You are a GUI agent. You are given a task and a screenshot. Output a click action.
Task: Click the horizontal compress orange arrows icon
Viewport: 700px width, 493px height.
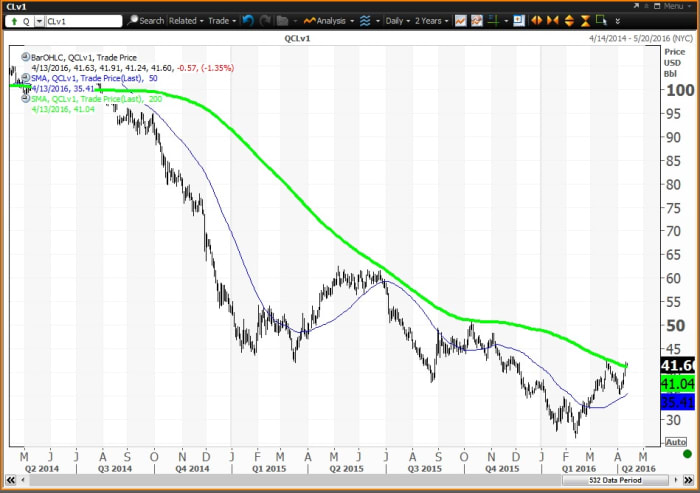[553, 21]
